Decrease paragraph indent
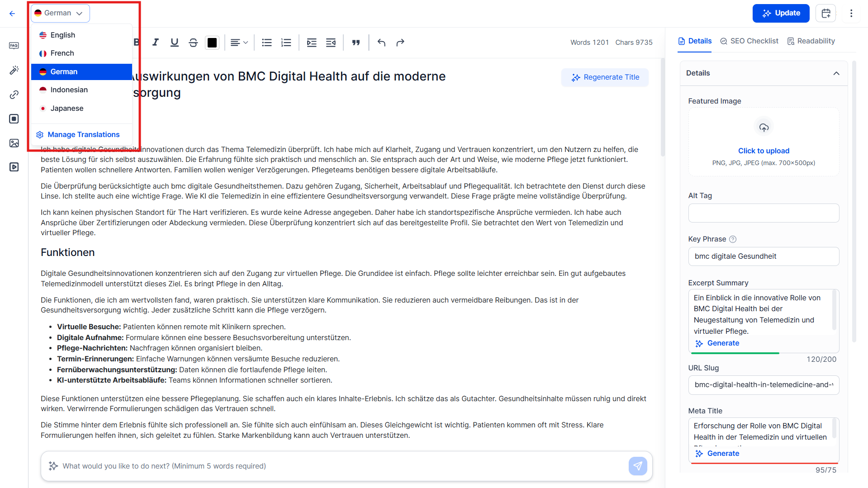This screenshot has height=488, width=868. click(331, 43)
